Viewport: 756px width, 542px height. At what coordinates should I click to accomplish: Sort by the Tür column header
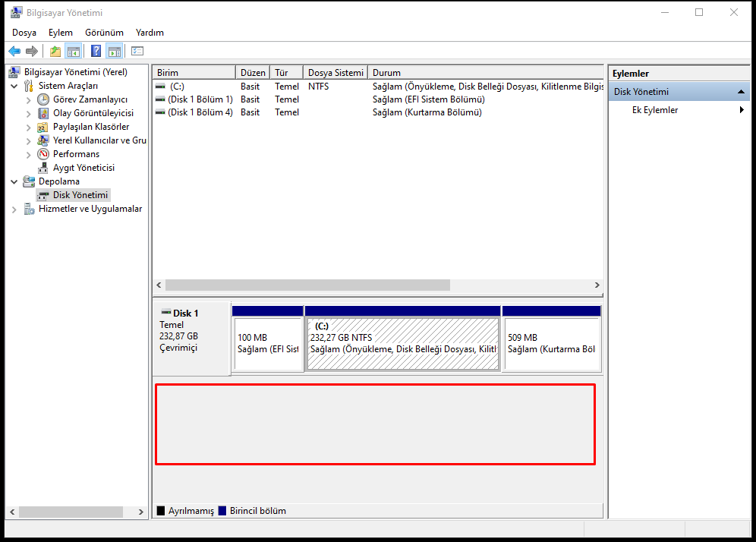286,72
